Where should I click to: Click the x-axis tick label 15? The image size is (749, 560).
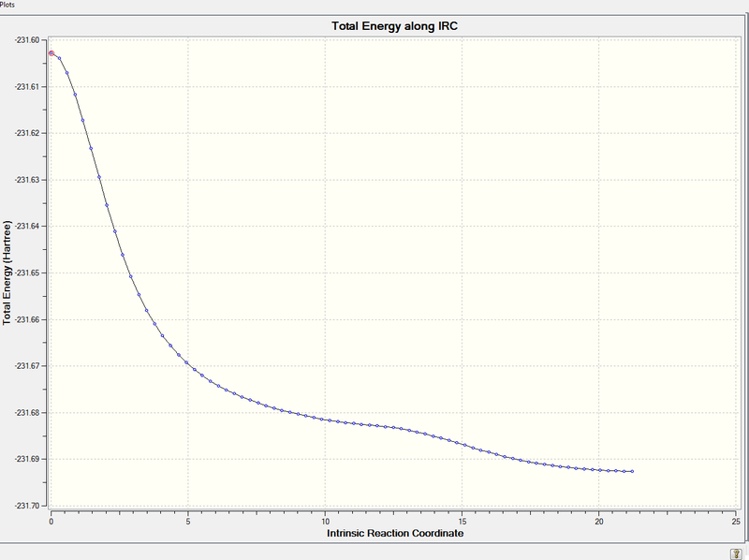462,522
